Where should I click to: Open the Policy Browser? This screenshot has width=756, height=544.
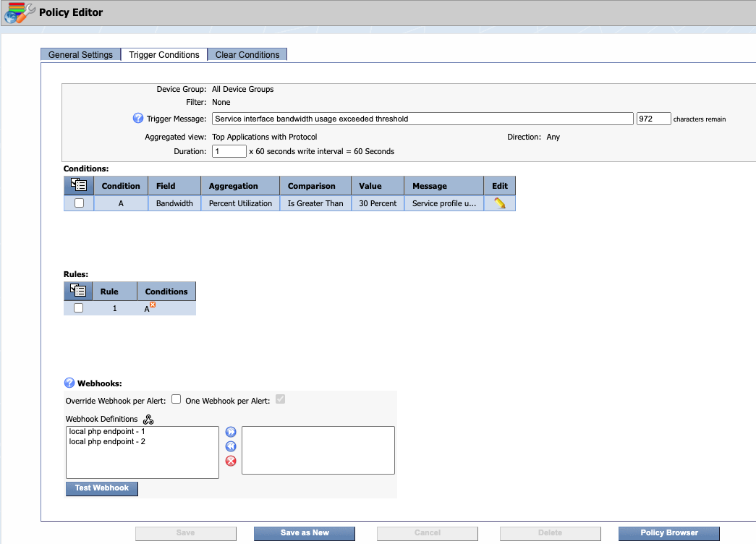(669, 533)
